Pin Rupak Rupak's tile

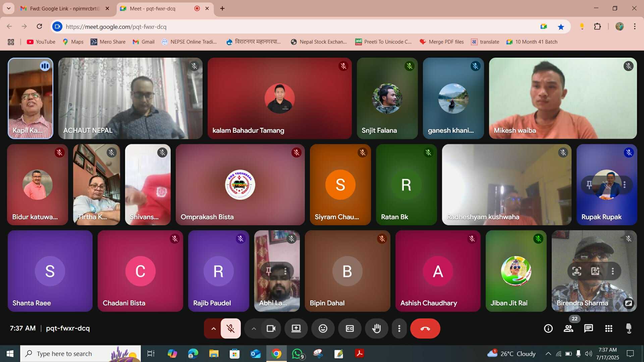[589, 185]
